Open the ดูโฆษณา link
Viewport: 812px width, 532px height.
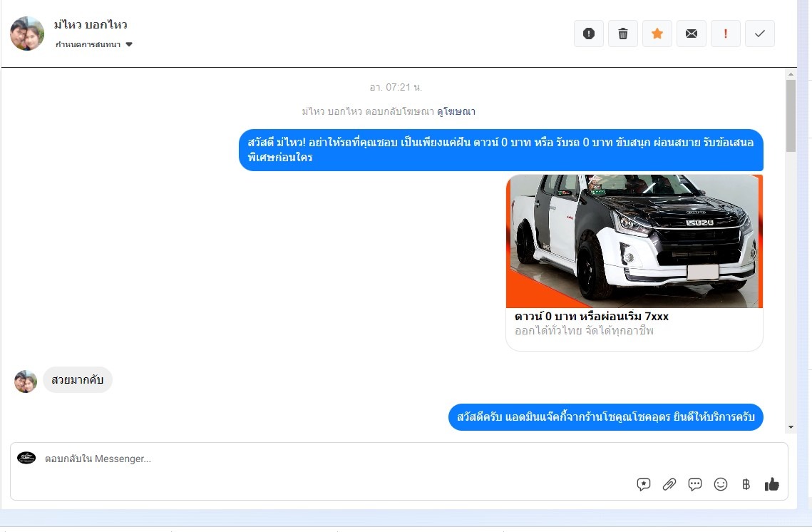tap(456, 111)
